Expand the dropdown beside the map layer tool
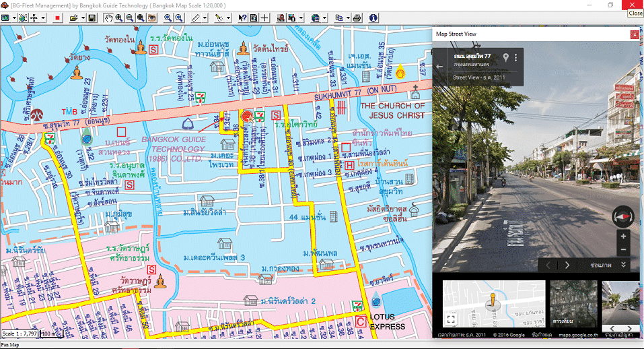This screenshot has width=644, height=349. coord(14,18)
